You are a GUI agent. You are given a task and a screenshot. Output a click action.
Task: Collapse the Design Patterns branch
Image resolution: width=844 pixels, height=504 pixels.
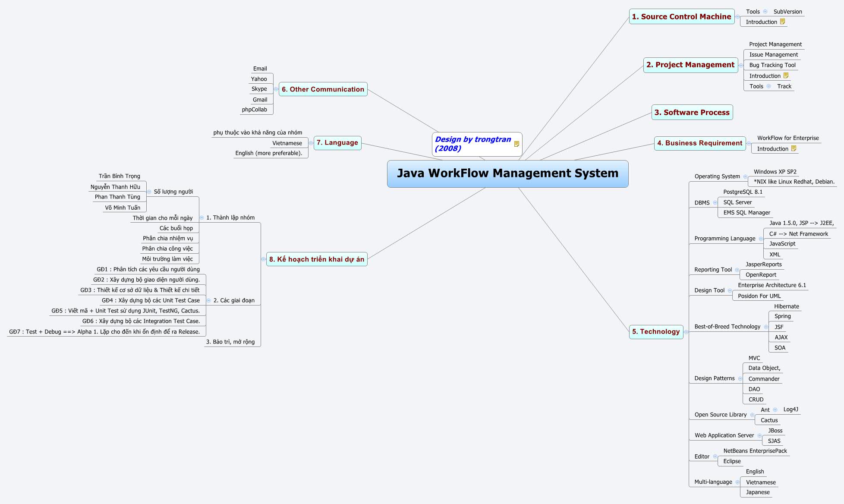(x=740, y=378)
